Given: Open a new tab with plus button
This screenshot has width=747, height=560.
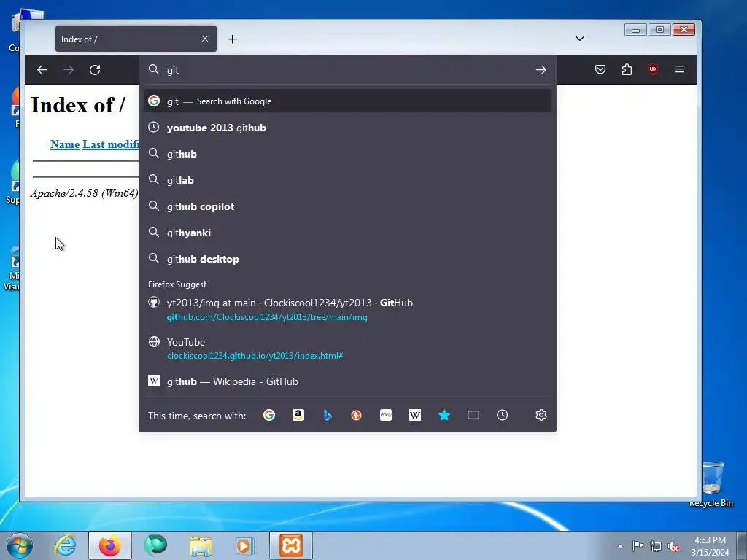Looking at the screenshot, I should click(232, 39).
